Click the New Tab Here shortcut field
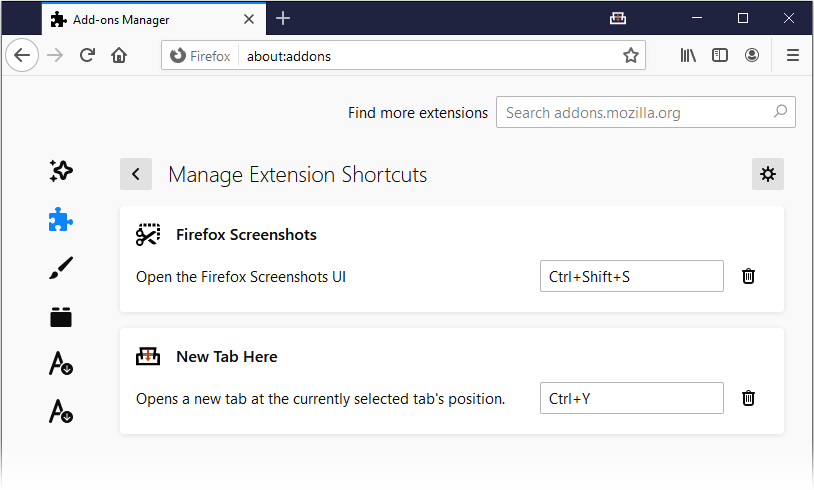This screenshot has width=814, height=490. point(632,398)
